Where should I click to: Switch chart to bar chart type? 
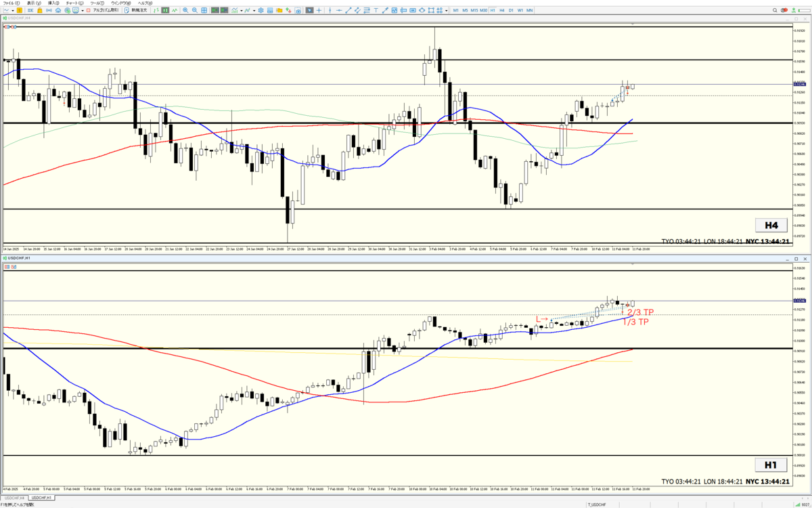click(x=156, y=10)
